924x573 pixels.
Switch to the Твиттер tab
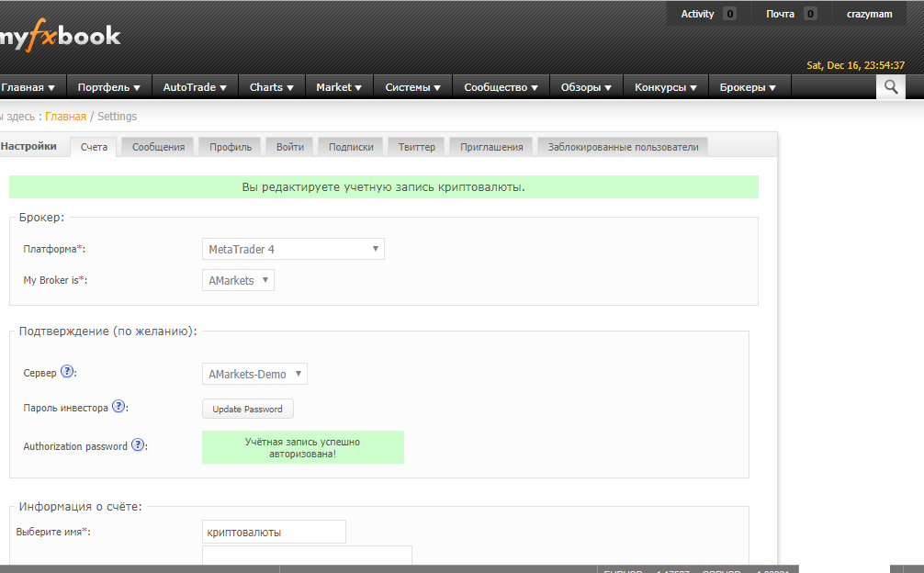(417, 147)
